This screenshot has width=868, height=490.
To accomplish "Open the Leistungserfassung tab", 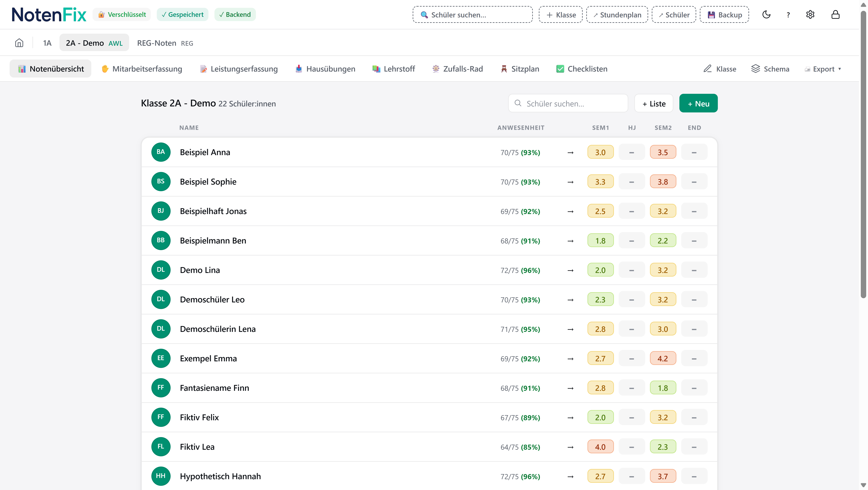I will coord(239,69).
